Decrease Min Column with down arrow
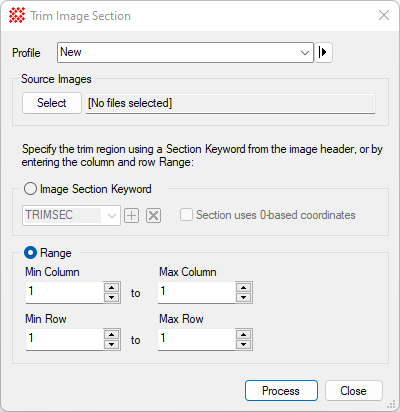This screenshot has height=412, width=400. pyautogui.click(x=112, y=297)
